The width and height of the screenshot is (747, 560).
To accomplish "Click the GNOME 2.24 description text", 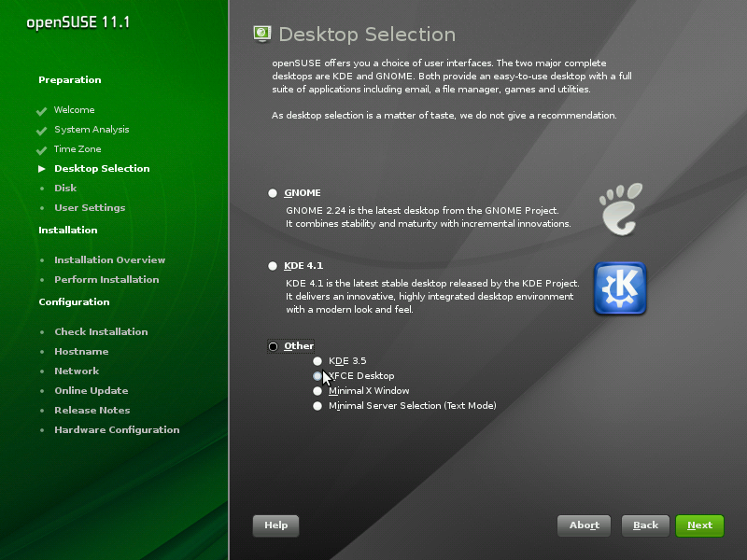I will [428, 217].
